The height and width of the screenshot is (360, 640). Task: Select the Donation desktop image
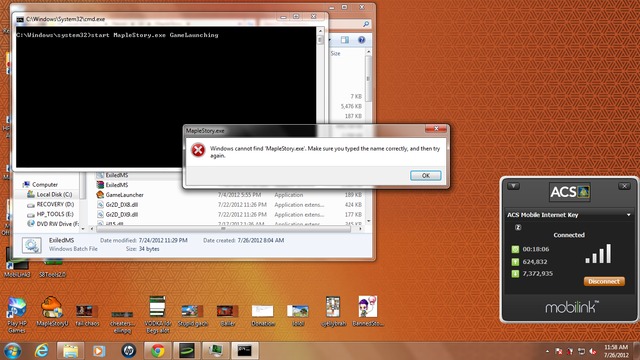pyautogui.click(x=262, y=316)
